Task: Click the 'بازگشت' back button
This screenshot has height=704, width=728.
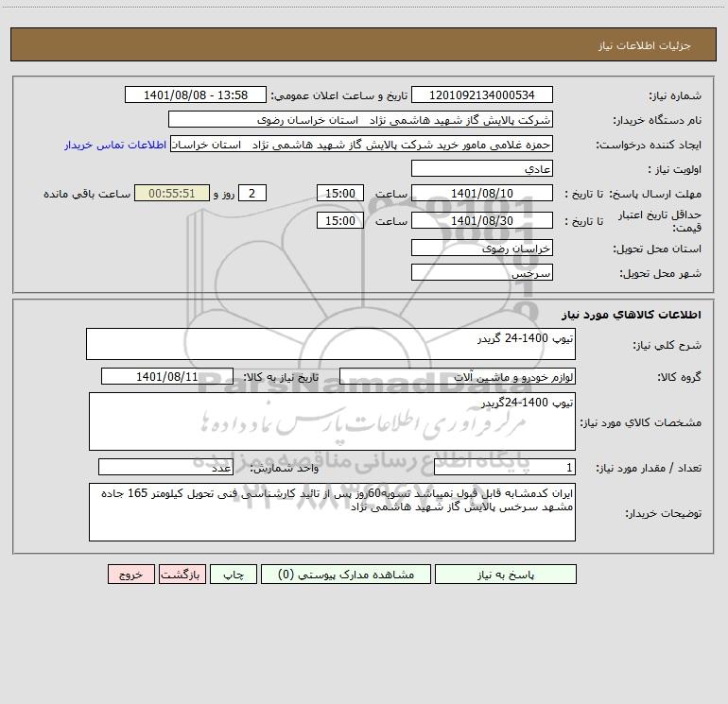Action: click(182, 575)
